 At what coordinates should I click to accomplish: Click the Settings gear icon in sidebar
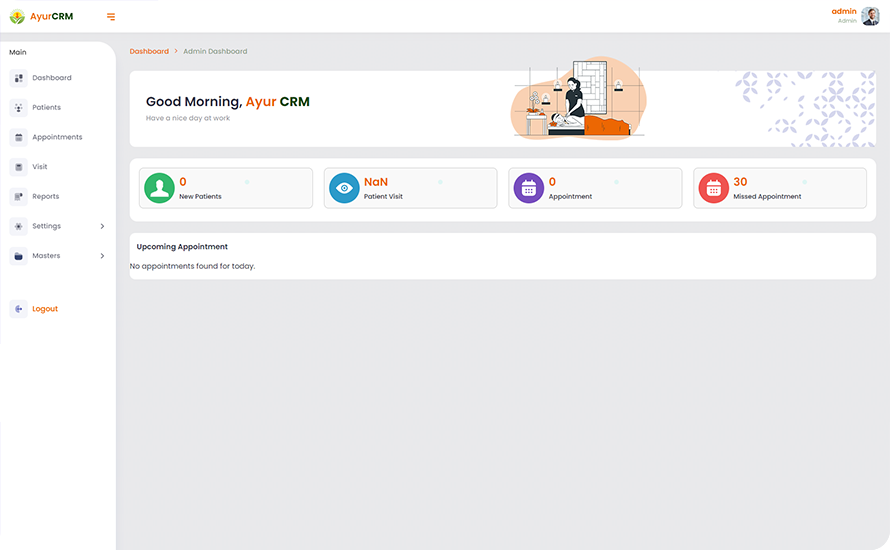(x=18, y=226)
